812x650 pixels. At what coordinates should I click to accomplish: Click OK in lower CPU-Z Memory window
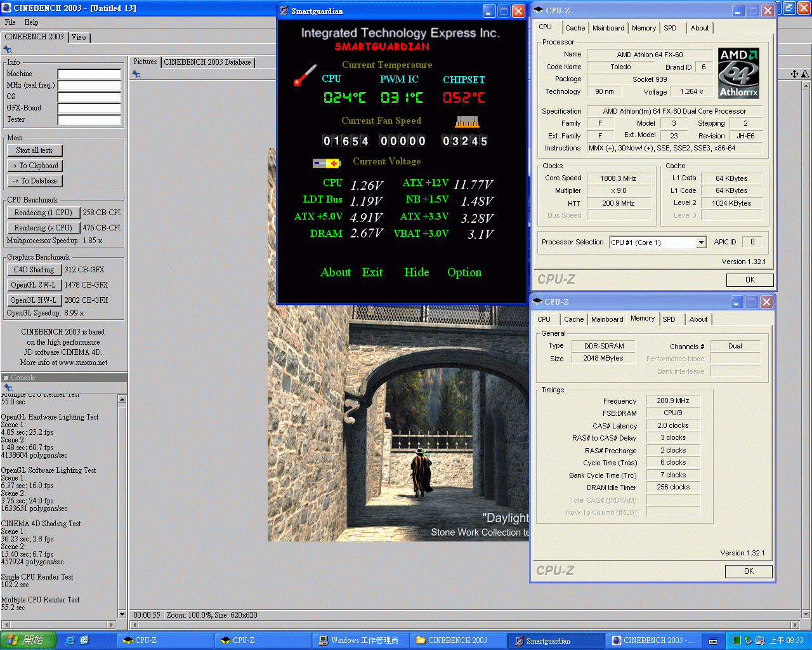[x=749, y=571]
